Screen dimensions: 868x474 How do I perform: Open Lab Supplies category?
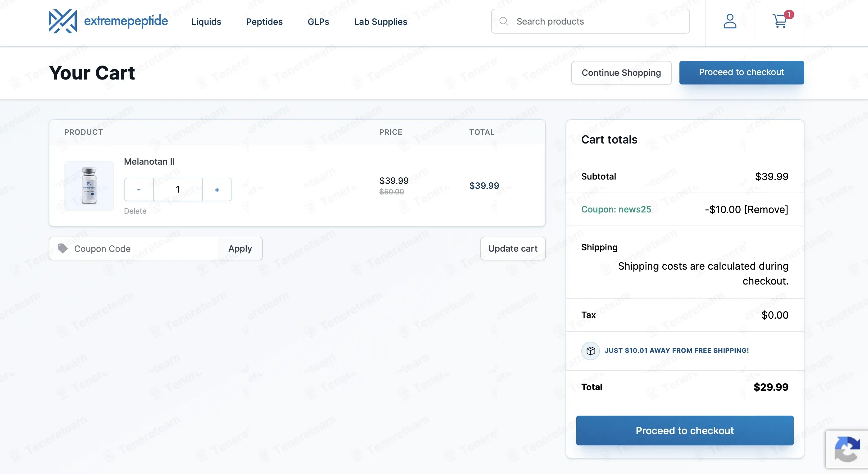click(381, 21)
